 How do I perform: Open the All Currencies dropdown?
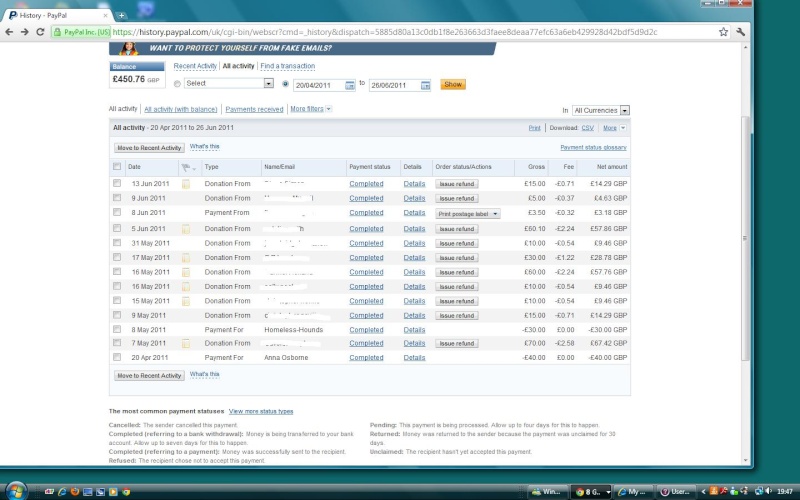(601, 110)
